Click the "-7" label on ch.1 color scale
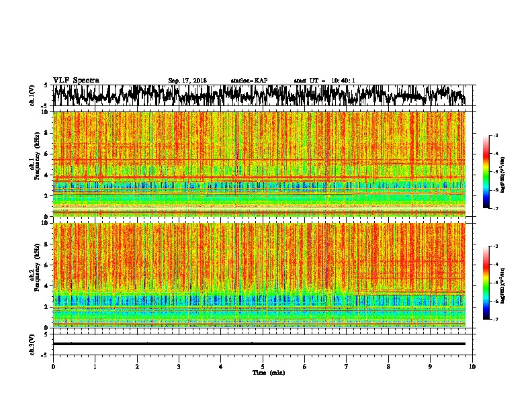 coord(496,208)
